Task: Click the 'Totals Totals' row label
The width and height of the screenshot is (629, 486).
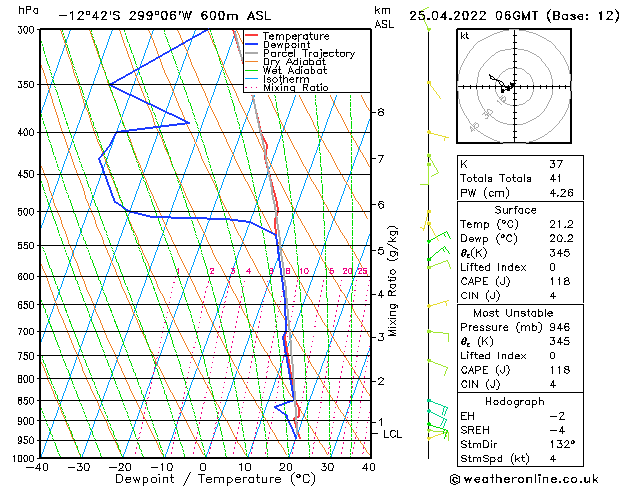Action: click(x=496, y=178)
